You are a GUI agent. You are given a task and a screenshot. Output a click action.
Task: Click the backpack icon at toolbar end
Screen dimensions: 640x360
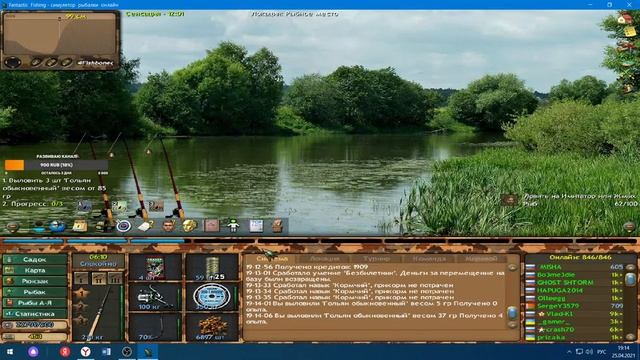pos(277,226)
